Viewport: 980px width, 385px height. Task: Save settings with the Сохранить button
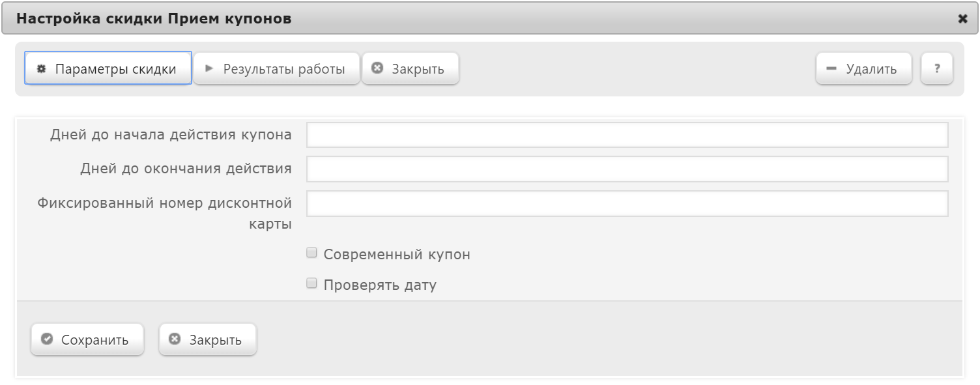pos(87,339)
